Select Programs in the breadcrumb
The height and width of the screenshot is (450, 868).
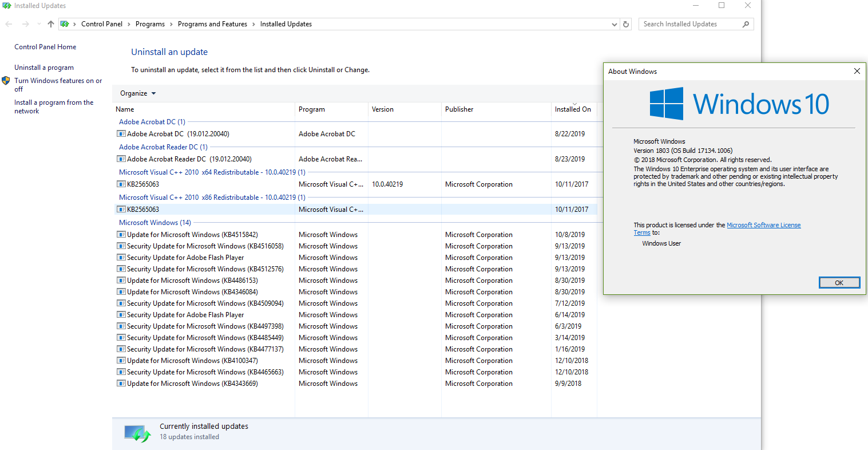150,24
